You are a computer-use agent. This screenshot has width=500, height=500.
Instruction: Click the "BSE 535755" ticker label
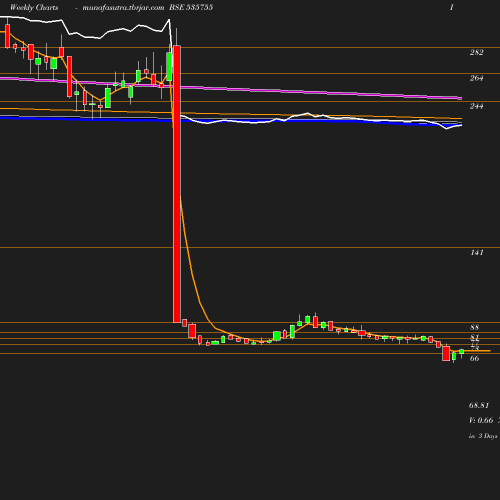tap(191, 8)
